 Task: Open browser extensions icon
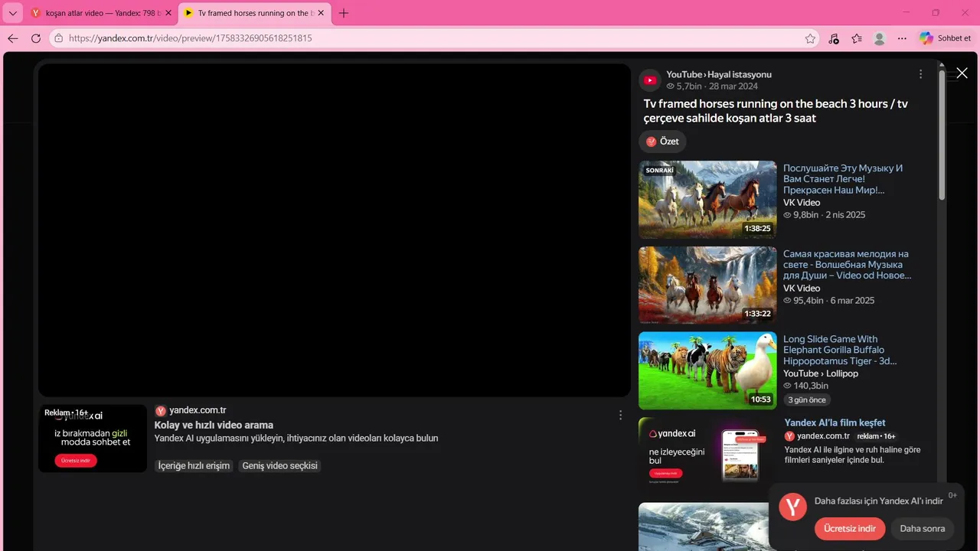(x=834, y=38)
